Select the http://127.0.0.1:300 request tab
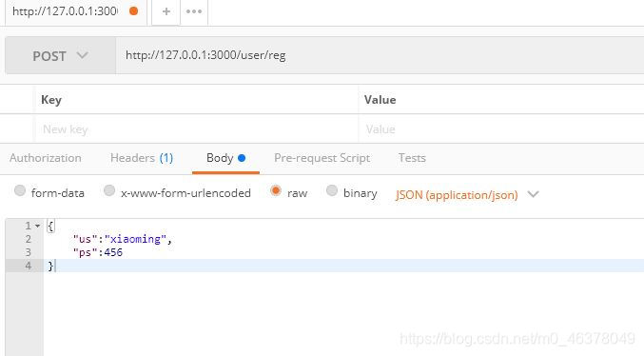Image resolution: width=644 pixels, height=356 pixels. 75,11
